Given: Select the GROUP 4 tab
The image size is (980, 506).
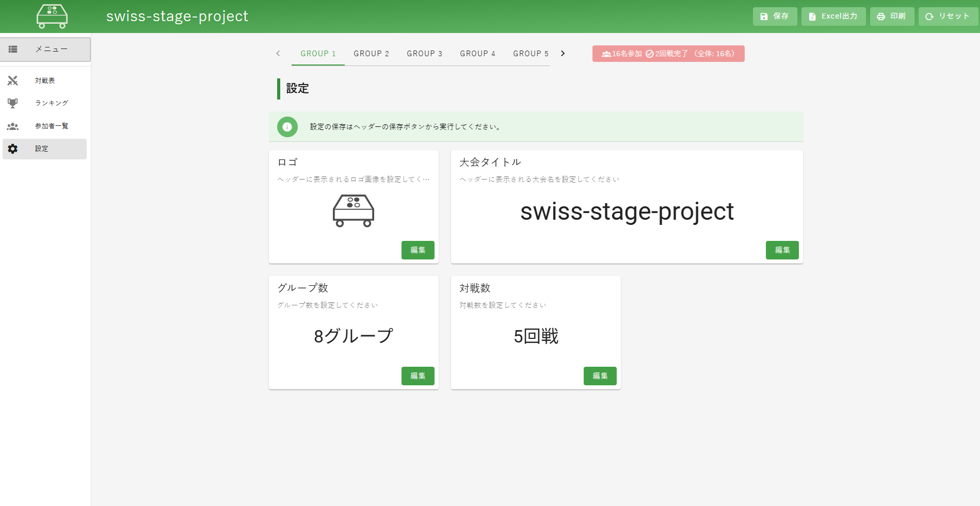Looking at the screenshot, I should (x=477, y=54).
